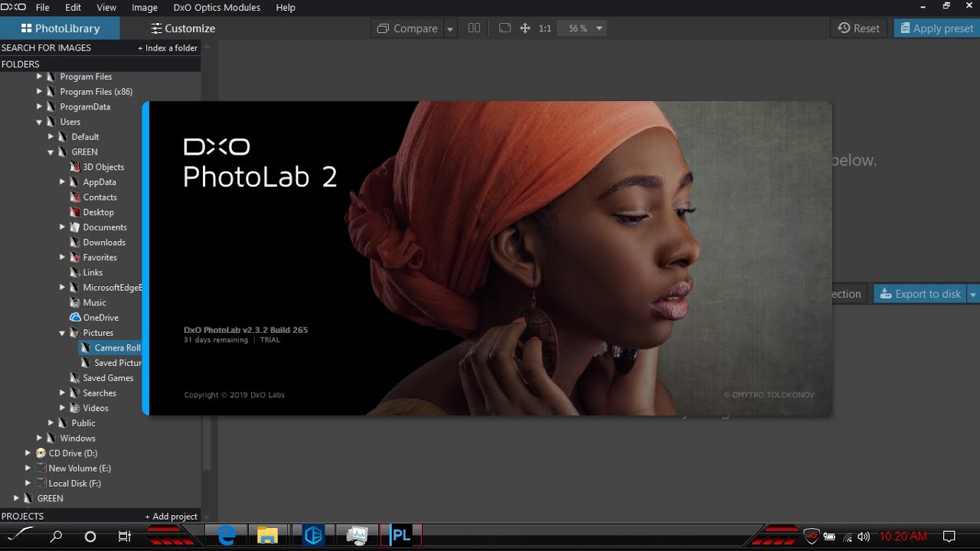This screenshot has height=551, width=980.
Task: Select the Downloads folder
Action: point(104,243)
